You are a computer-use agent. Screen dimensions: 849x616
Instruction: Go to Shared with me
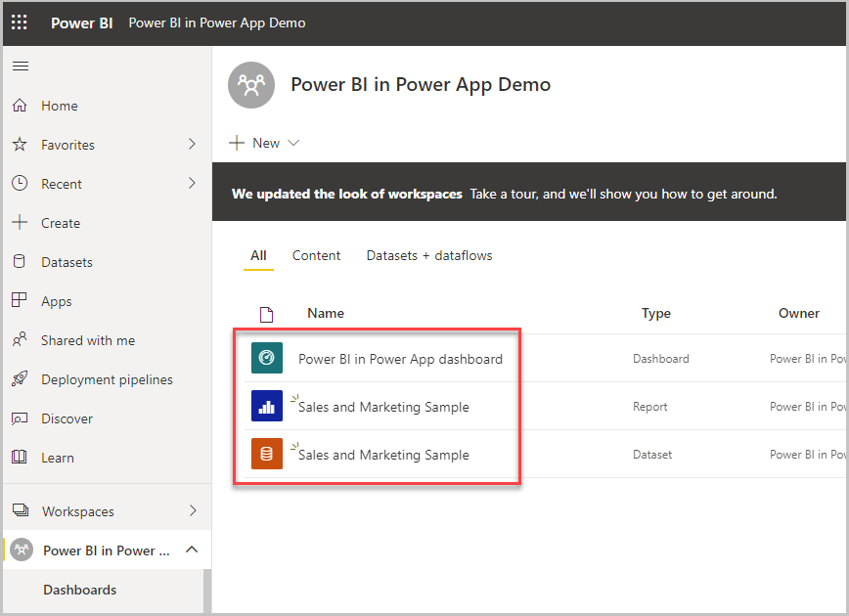[x=88, y=340]
